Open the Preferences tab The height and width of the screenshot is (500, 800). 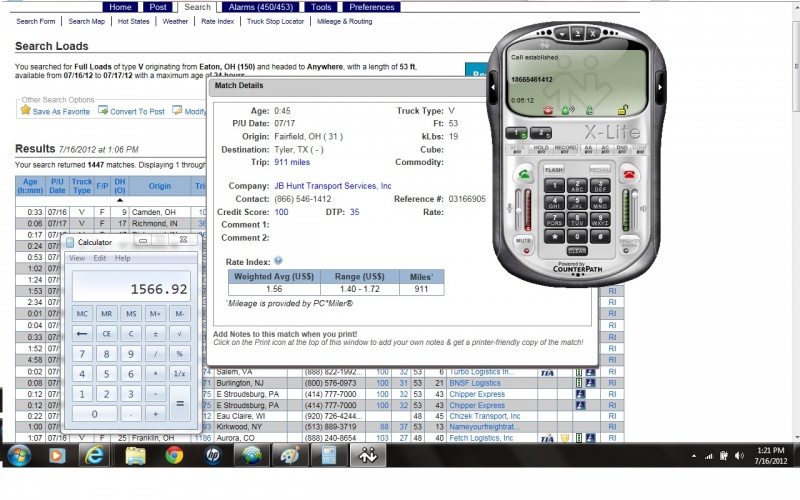[371, 7]
